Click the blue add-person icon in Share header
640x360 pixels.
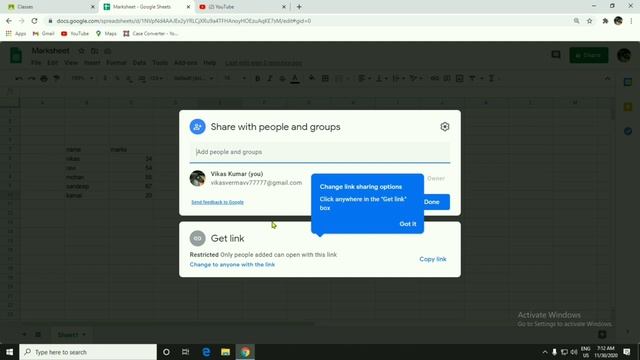coord(197,127)
